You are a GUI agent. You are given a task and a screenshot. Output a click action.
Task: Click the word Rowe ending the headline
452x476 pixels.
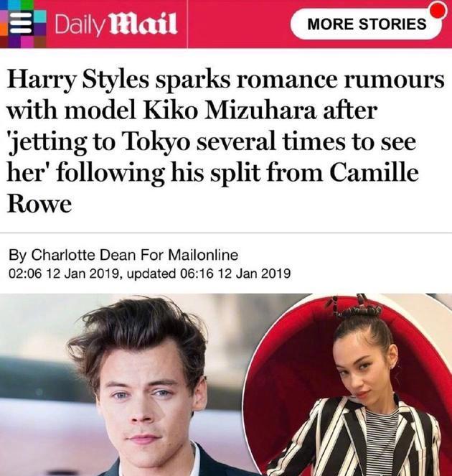tap(39, 205)
